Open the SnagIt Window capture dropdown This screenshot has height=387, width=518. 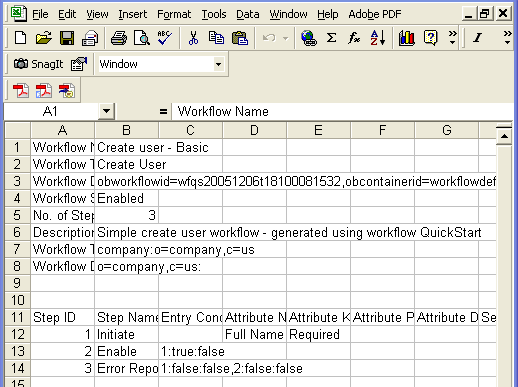point(218,64)
